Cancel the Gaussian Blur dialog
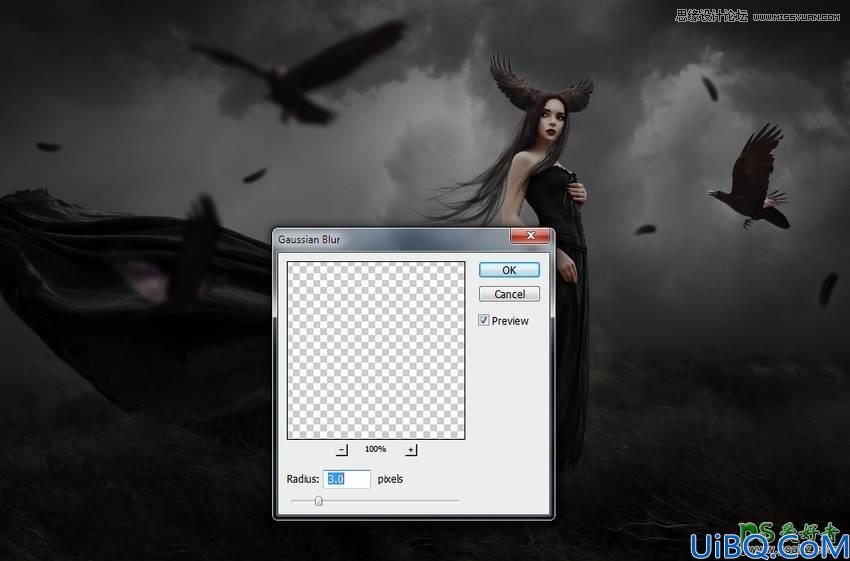The image size is (850, 561). tap(509, 294)
